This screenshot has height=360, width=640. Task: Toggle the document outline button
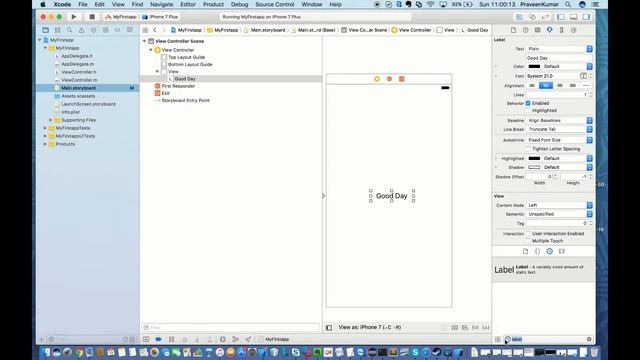pyautogui.click(x=329, y=327)
